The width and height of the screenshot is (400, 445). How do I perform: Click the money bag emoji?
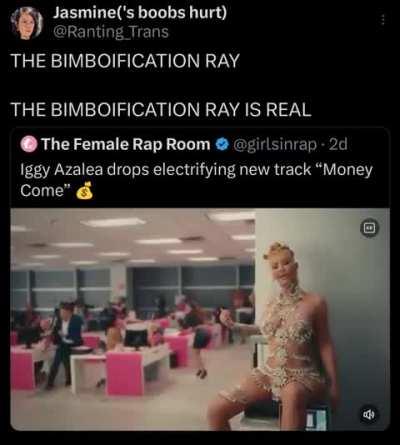(x=84, y=191)
